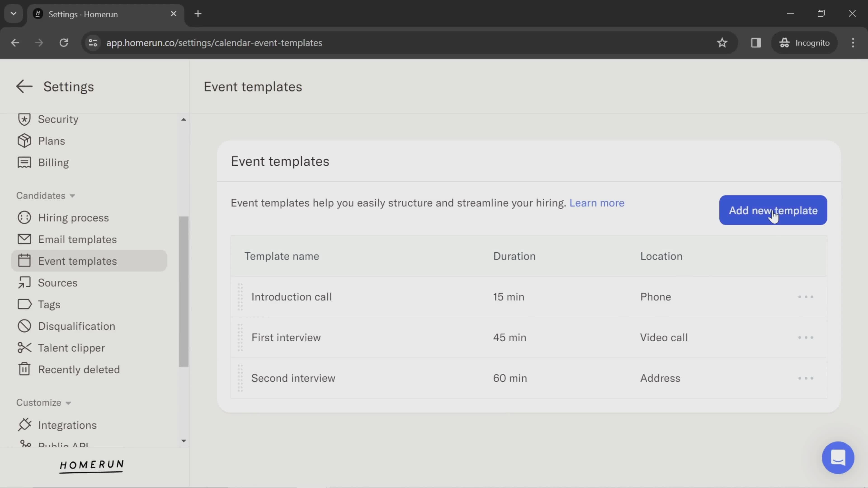Collapse the Customize section
Viewport: 868px width, 488px height.
(43, 402)
